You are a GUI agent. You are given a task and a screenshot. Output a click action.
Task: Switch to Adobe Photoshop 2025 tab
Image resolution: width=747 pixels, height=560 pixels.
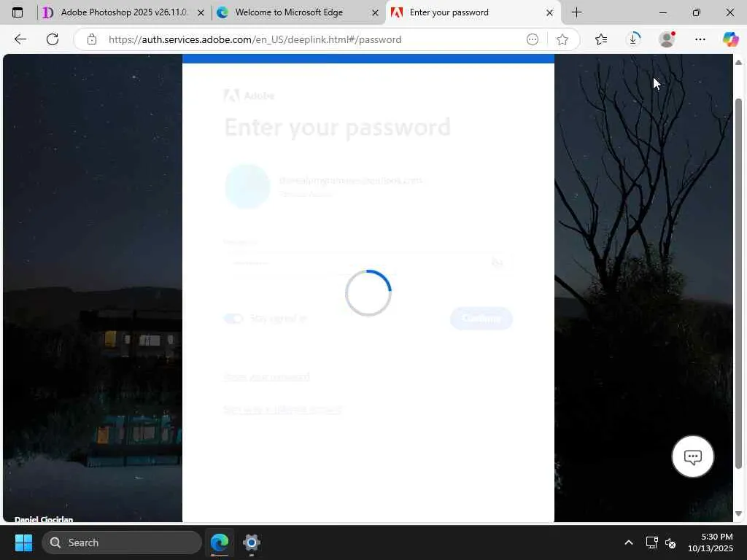pos(124,12)
